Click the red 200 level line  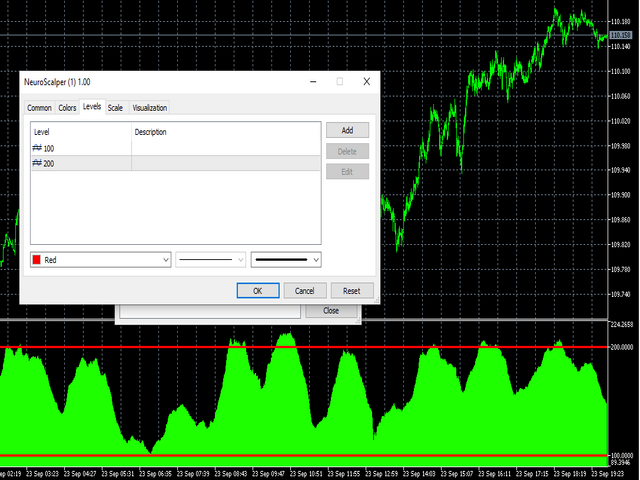[304, 347]
